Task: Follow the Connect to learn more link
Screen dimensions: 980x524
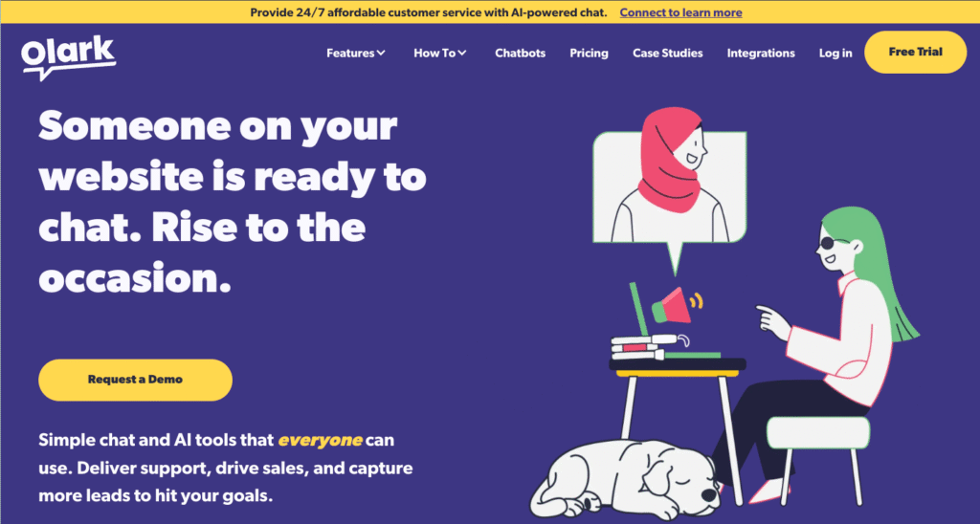Action: (x=680, y=11)
